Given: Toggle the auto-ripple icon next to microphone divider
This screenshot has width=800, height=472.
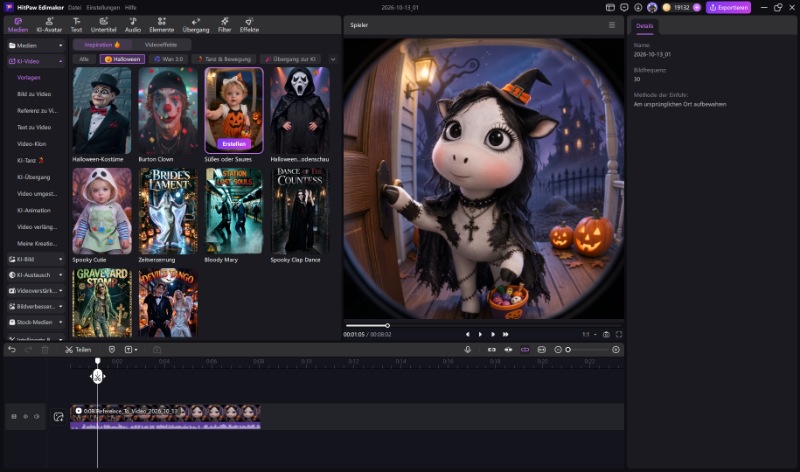Looking at the screenshot, I should coord(491,350).
